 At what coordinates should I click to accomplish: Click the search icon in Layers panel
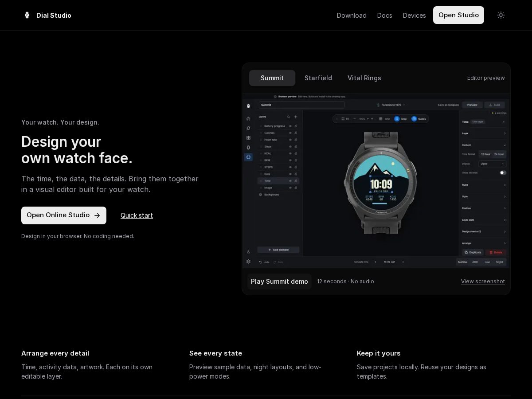(288, 117)
